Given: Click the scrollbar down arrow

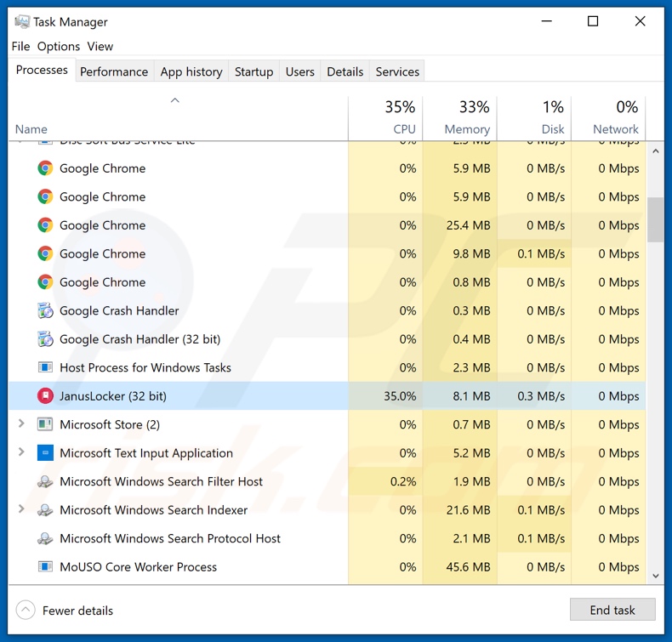Looking at the screenshot, I should [655, 576].
